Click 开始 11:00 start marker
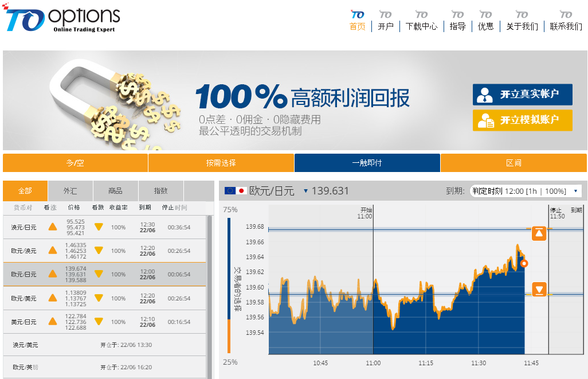 click(365, 213)
